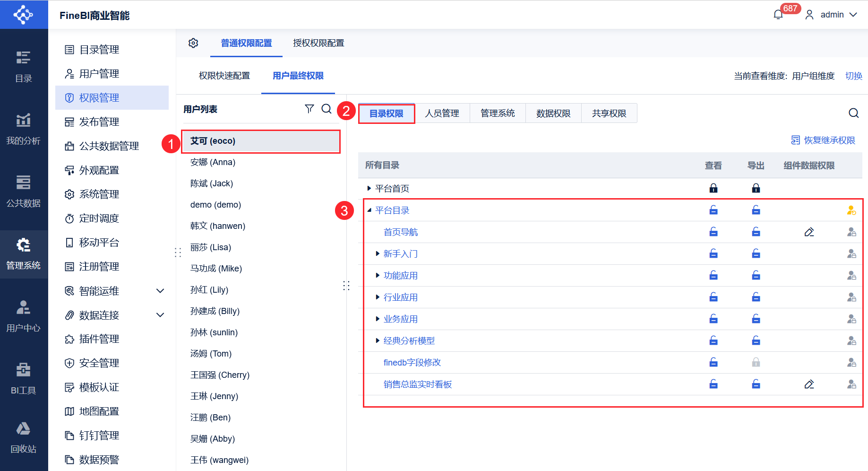Toggle view permission for finedb字段修改

point(713,362)
